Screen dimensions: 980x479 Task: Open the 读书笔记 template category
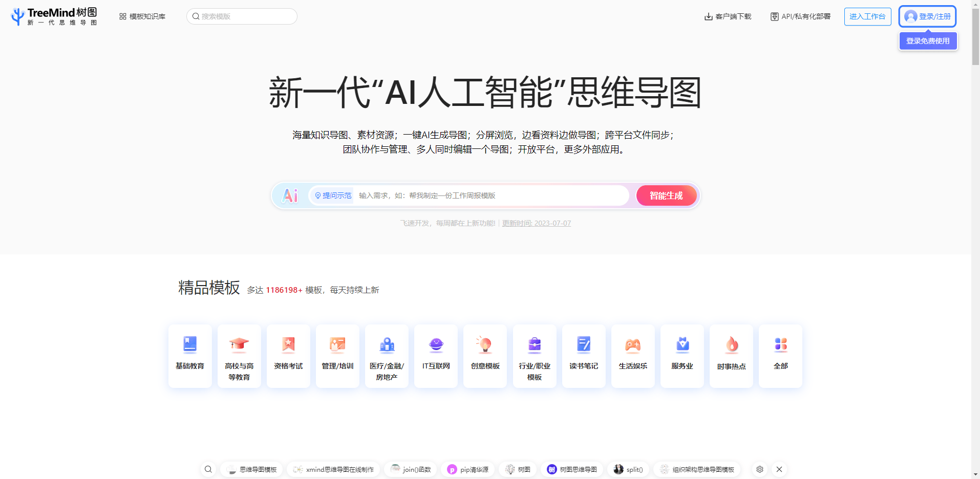[583, 356]
